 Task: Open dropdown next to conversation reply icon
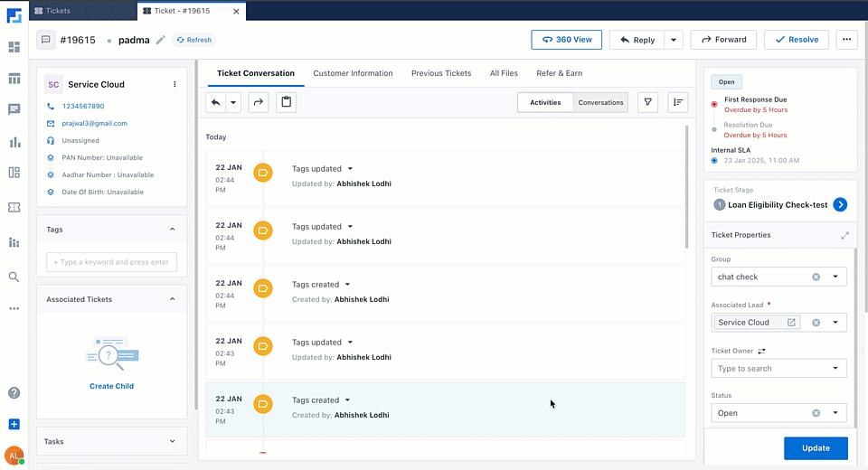(233, 102)
